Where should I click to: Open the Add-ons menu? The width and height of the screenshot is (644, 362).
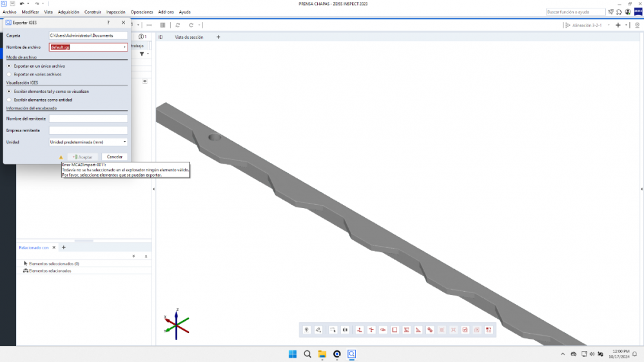(x=166, y=12)
